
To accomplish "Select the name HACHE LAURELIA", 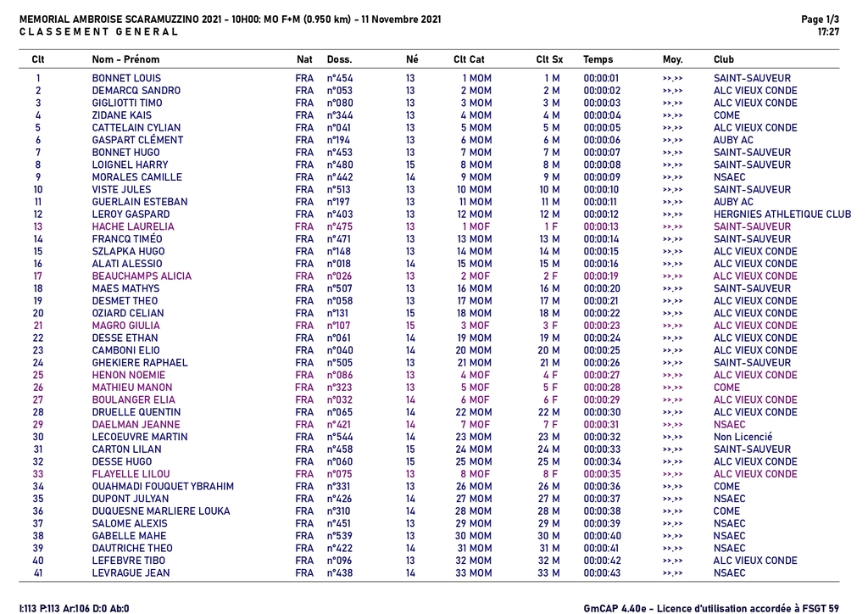I will pyautogui.click(x=133, y=226).
